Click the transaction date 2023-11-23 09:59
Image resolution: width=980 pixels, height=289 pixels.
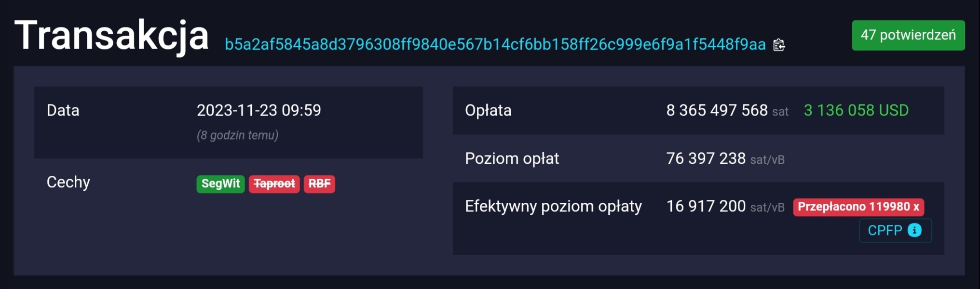click(259, 110)
